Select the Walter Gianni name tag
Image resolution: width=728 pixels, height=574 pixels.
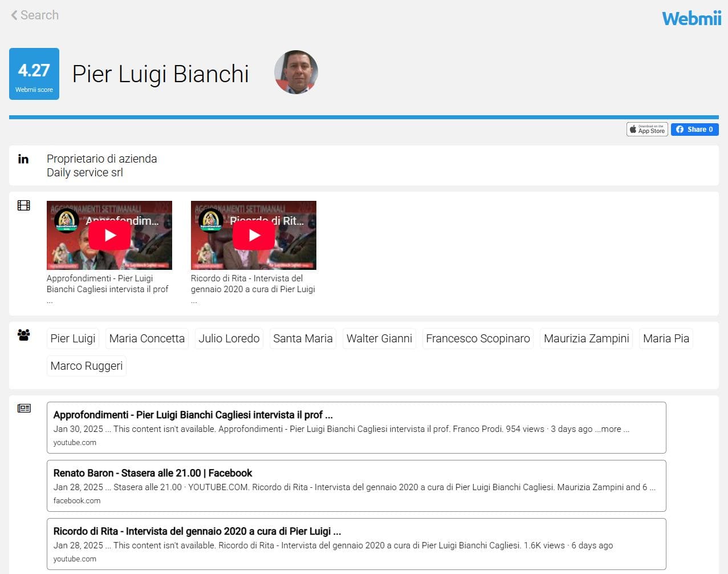[x=379, y=338]
